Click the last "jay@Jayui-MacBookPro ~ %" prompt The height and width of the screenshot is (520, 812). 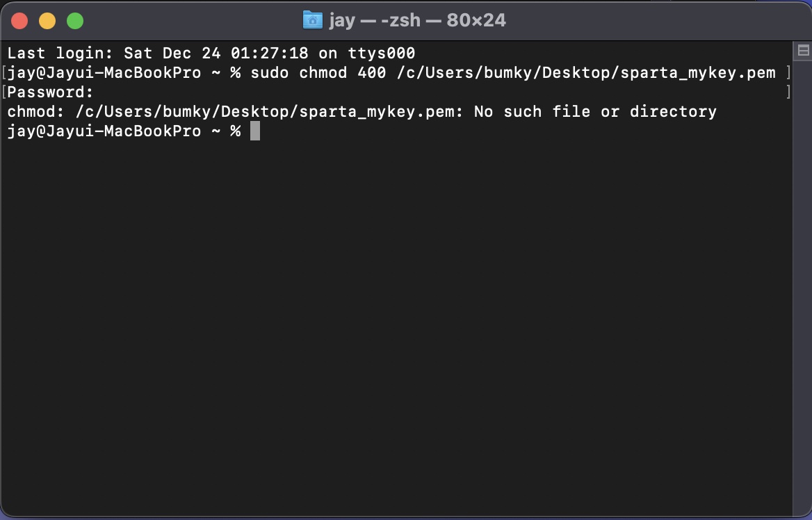[x=124, y=131]
